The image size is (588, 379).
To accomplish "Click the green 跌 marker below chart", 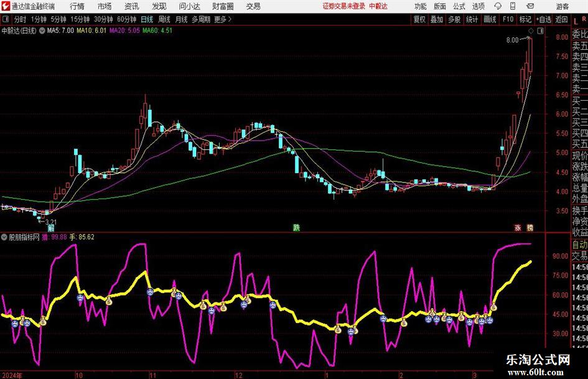I will (296, 228).
